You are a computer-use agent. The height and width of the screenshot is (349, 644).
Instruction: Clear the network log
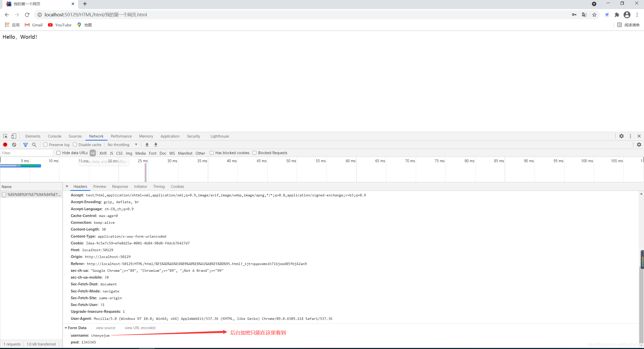(14, 145)
